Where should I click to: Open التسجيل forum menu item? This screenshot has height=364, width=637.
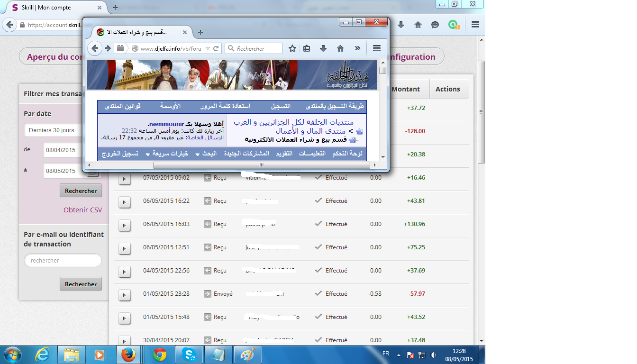coord(281,106)
